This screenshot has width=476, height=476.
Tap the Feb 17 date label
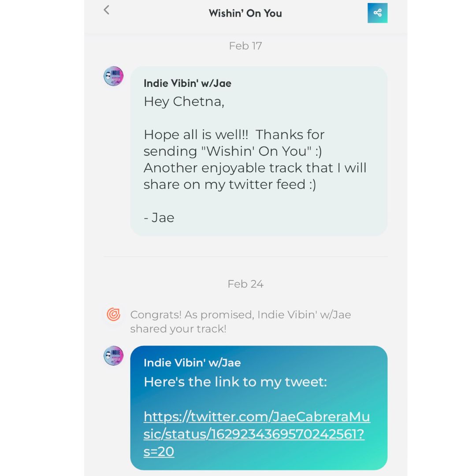pos(245,46)
